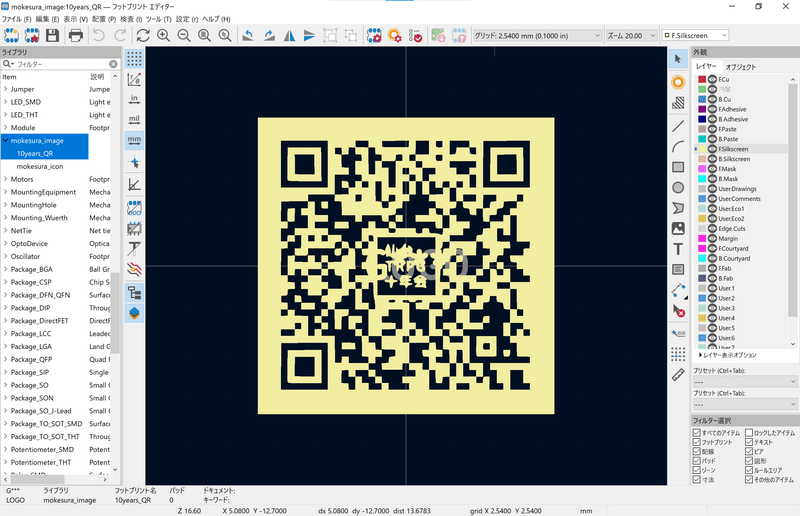800x516 pixels.
Task: Open 設定 menu
Action: point(186,19)
